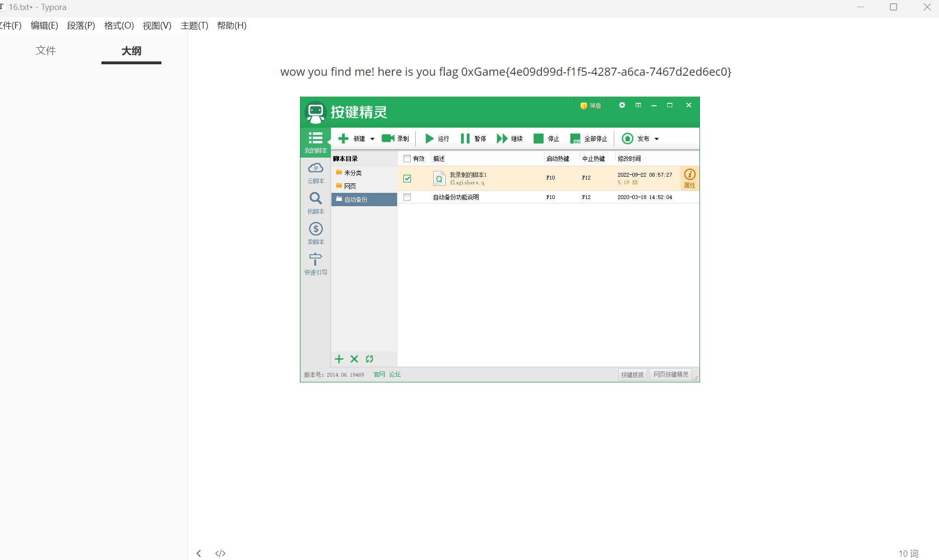Image resolution: width=939 pixels, height=560 pixels.
Task: Open the 段落(P) menu
Action: pyautogui.click(x=81, y=25)
